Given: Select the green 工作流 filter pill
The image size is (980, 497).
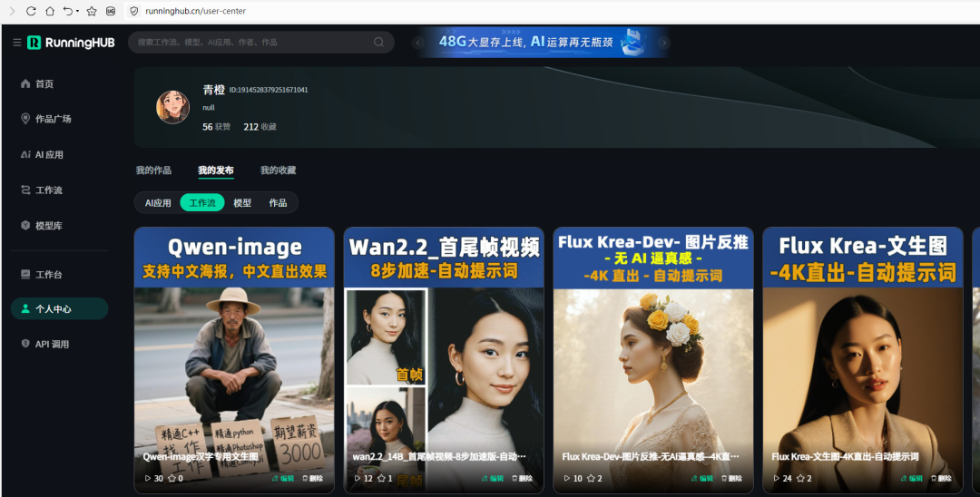Looking at the screenshot, I should pyautogui.click(x=202, y=202).
